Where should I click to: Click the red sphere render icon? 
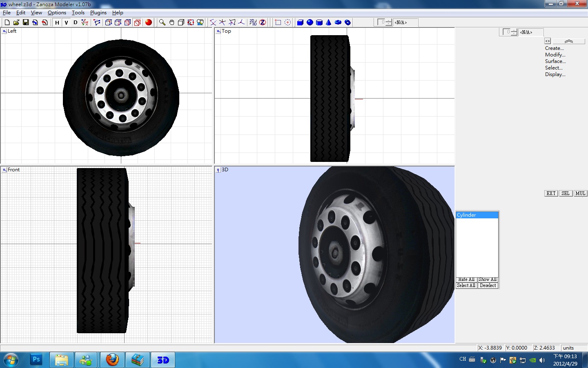[149, 22]
